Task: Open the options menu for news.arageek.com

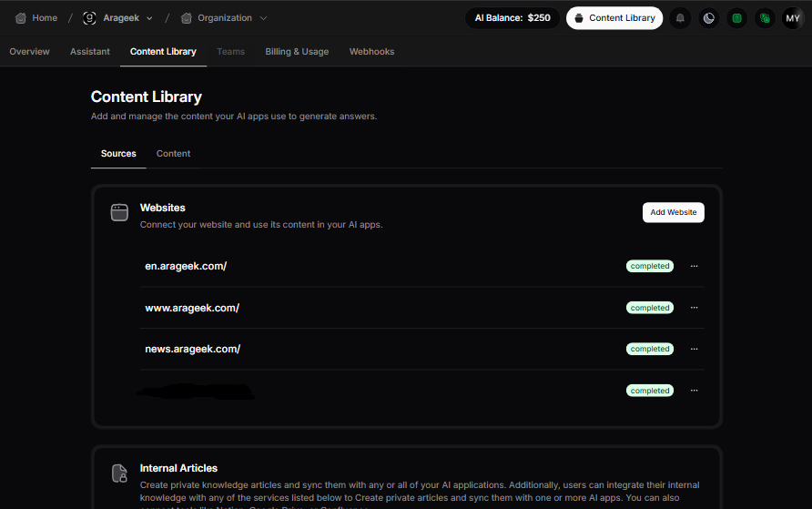Action: [x=694, y=349]
